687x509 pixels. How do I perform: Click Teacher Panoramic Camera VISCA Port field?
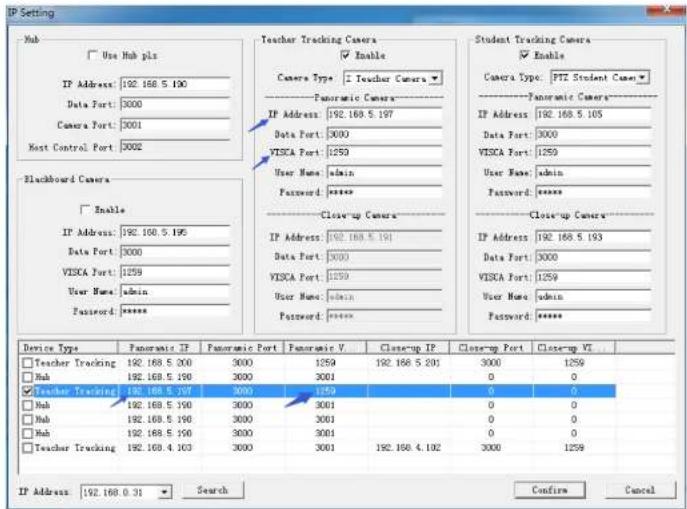[384, 152]
